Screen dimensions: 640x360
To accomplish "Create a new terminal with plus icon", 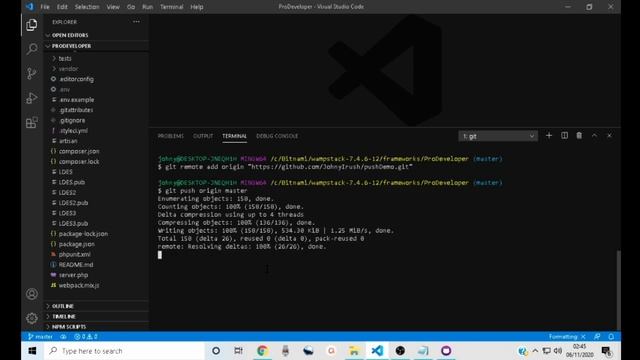I will click(x=549, y=136).
